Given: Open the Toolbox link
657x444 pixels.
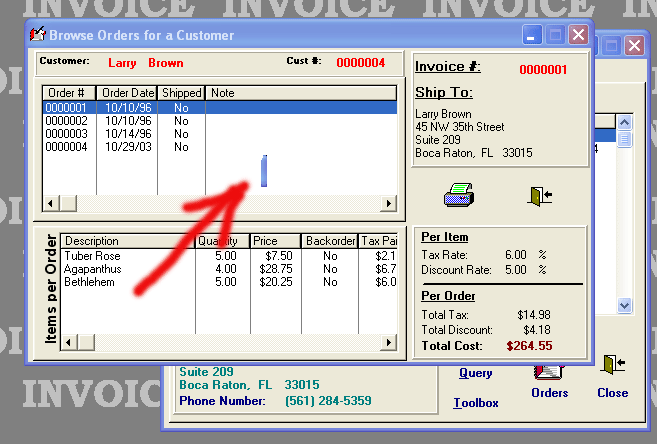Looking at the screenshot, I should click(x=476, y=403).
